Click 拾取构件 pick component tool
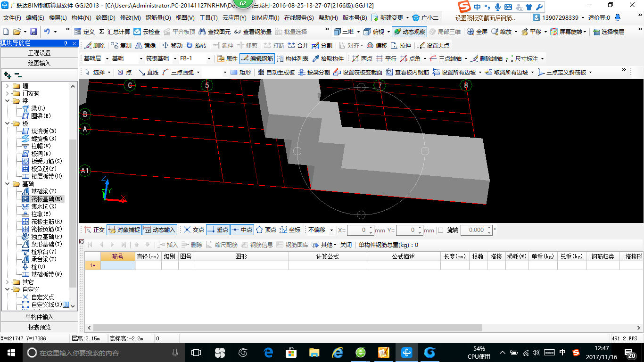 coord(328,59)
